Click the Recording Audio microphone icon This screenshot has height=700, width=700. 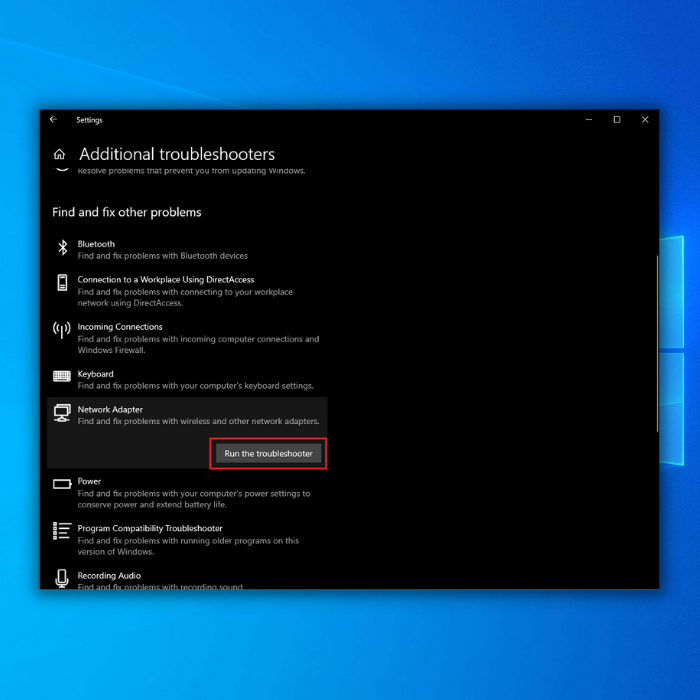tap(62, 578)
